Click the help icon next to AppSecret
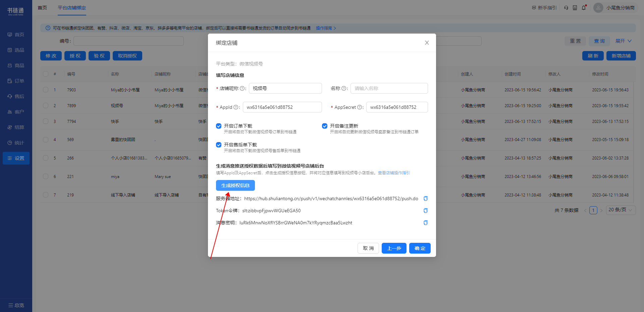This screenshot has width=644, height=312. tap(360, 107)
